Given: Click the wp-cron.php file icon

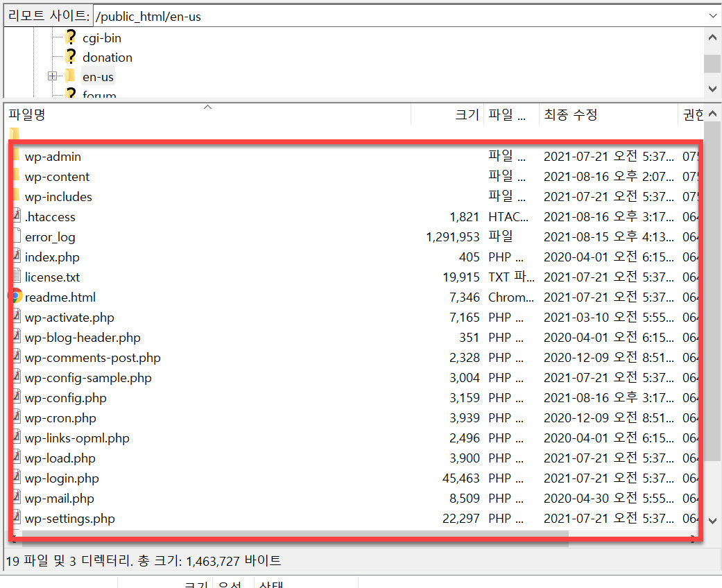Looking at the screenshot, I should click(x=17, y=417).
